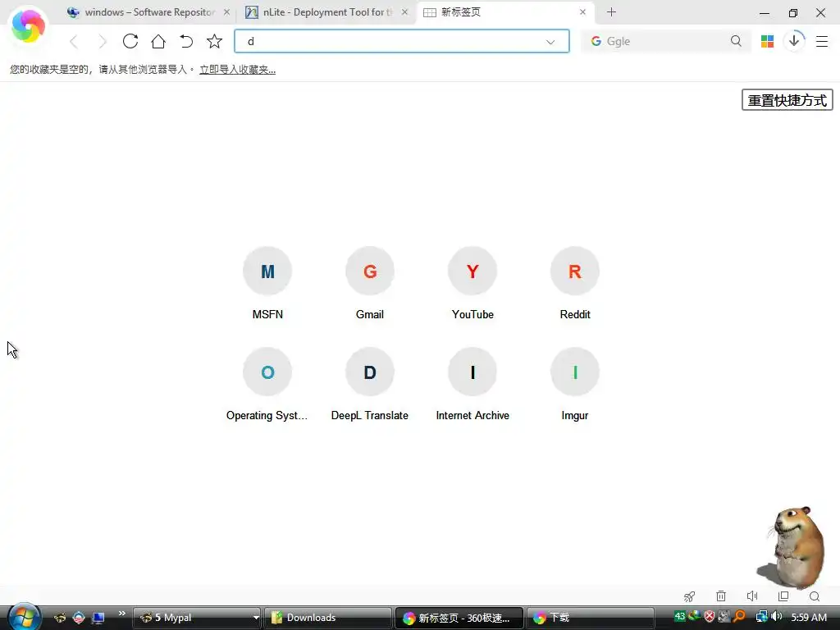Viewport: 840px width, 630px height.
Task: Click the 新标签页 - 360 taskbar button
Action: pos(459,618)
